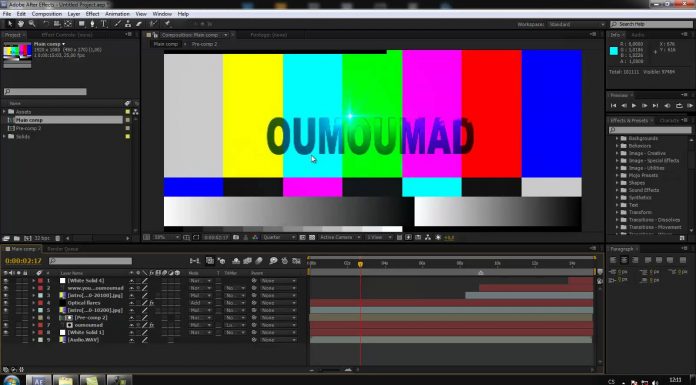Open the Composition Mini-Flowchart icon

tap(194, 261)
